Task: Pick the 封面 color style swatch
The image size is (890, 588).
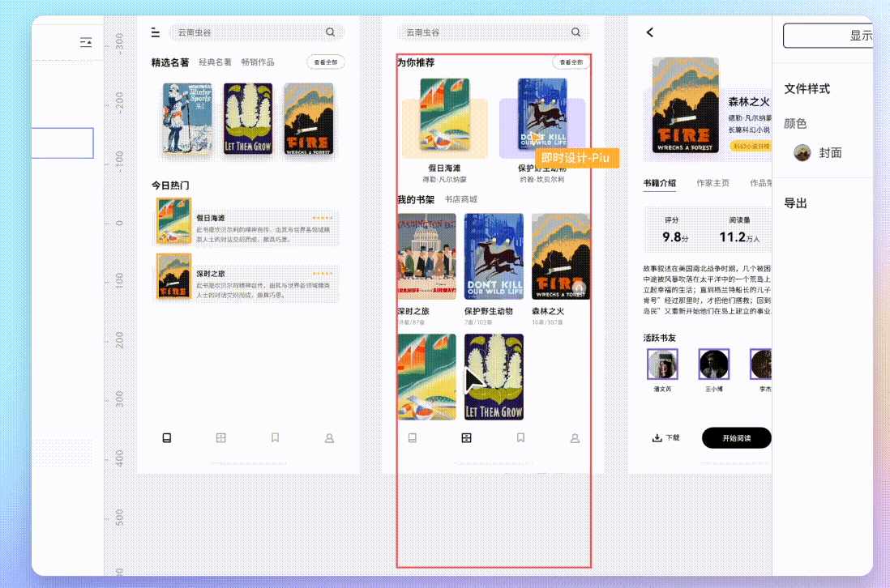Action: click(802, 152)
